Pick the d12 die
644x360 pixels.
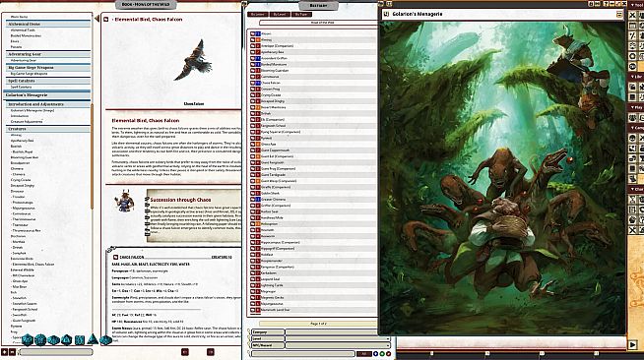click(x=40, y=340)
